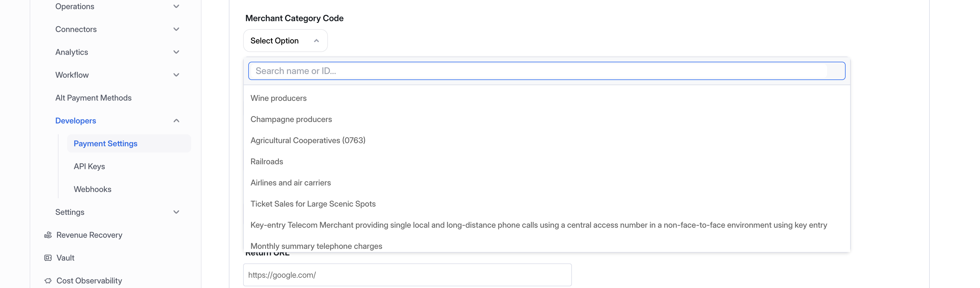Select Wine producers option
980x288 pixels.
(x=279, y=98)
